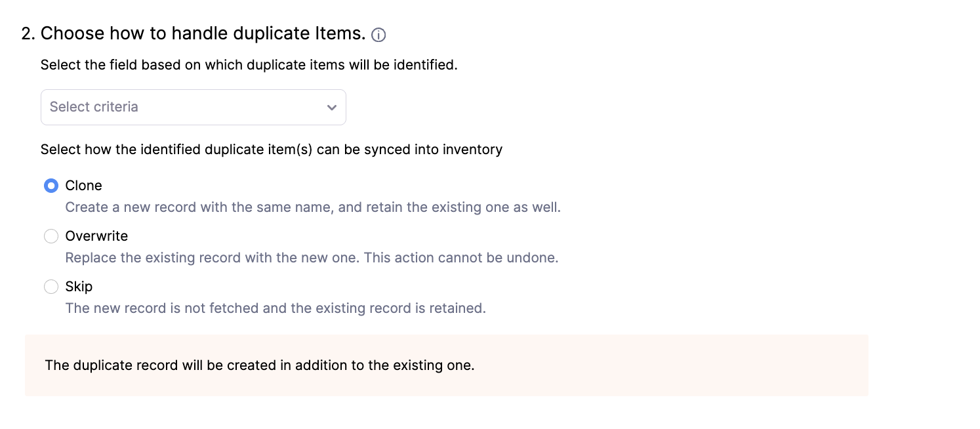Viewport: 980px width, 429px height.
Task: Click the info icon beside the duplicate Items heading
Action: click(378, 35)
